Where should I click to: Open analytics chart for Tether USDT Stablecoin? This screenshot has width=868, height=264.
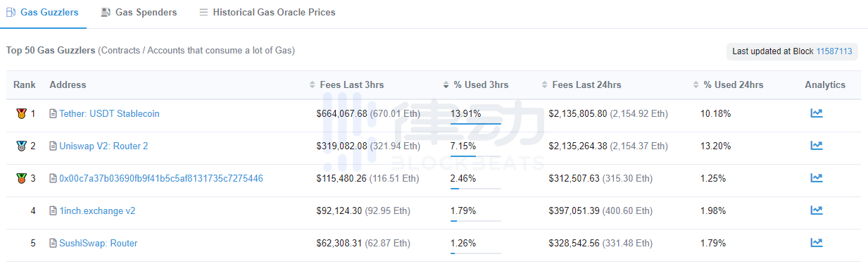click(816, 113)
